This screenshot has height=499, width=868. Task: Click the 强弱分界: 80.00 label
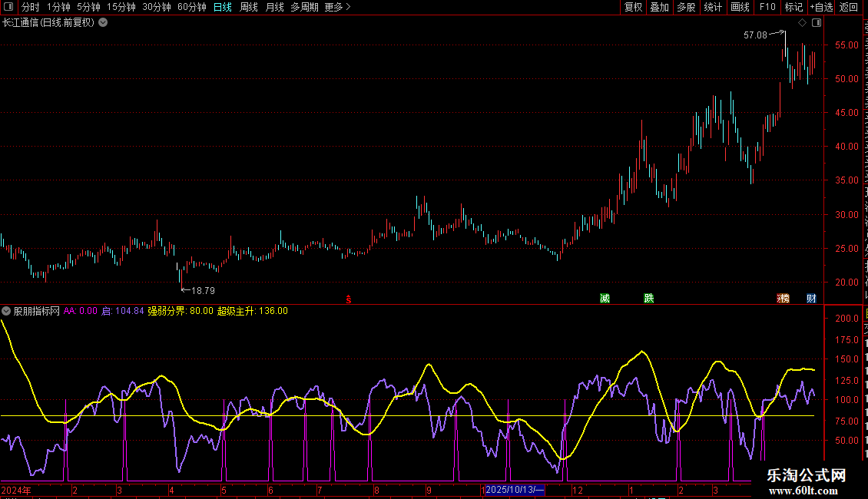tap(181, 311)
